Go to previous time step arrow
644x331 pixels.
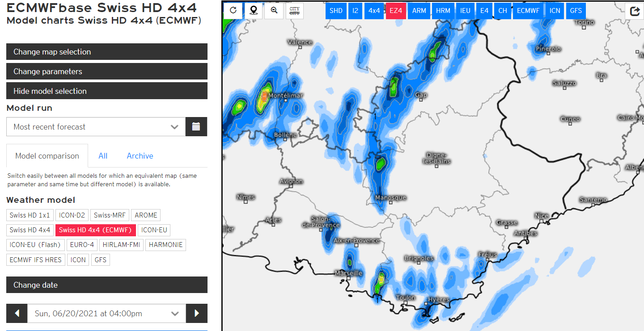(x=17, y=313)
